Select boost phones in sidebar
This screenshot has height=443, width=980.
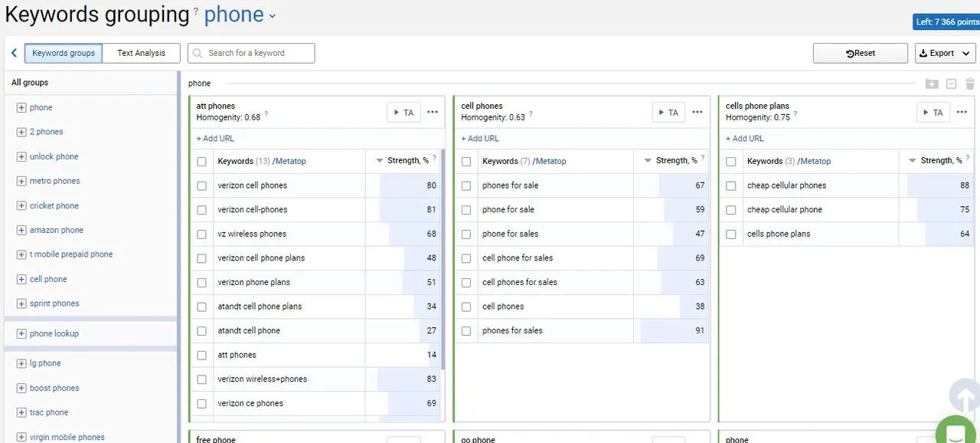[x=54, y=388]
